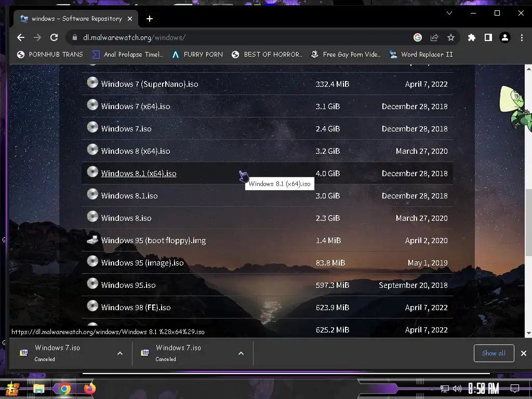Click the 8:58 AM taskbar clock
The height and width of the screenshot is (399, 532).
[484, 389]
